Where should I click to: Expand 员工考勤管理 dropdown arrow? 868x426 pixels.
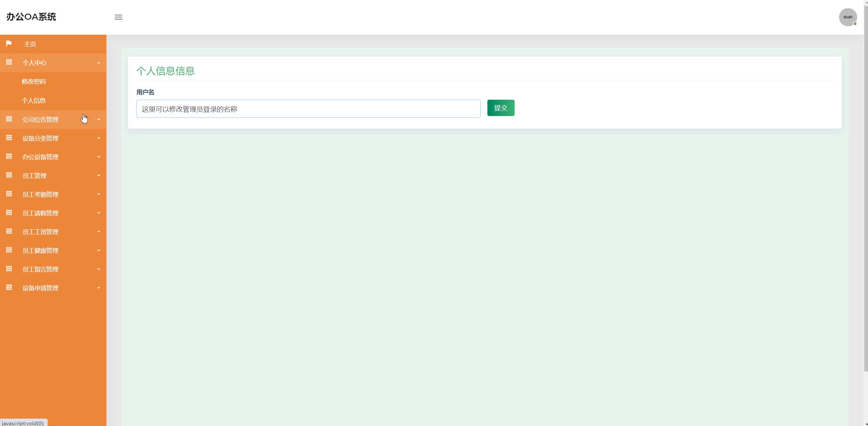99,194
